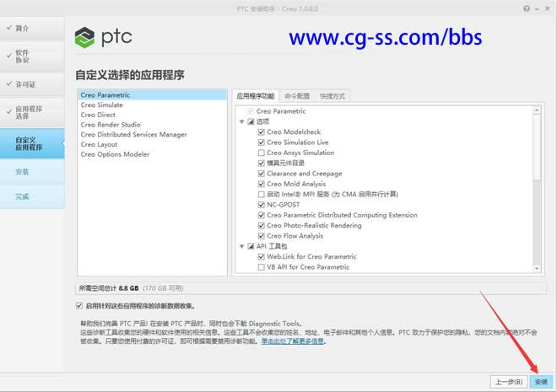Switch to the 命令配置 tab
Screen dimensions: 557x392
(x=298, y=96)
